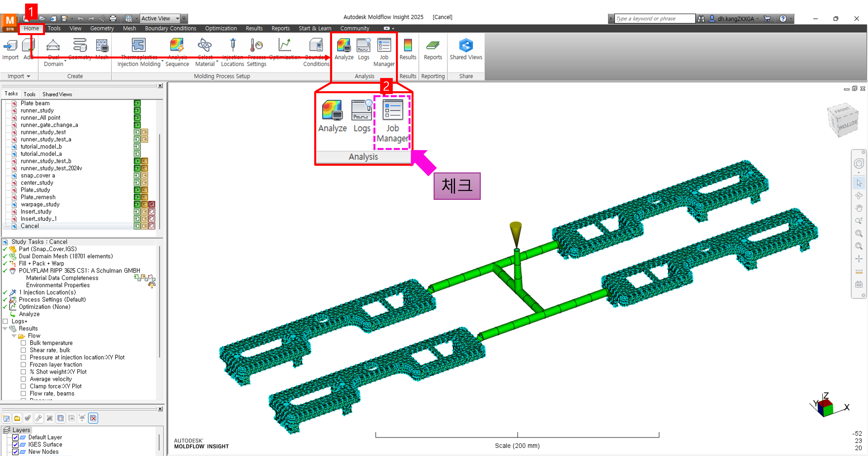Click the Center crosshair tool in navigation bar

[x=859, y=259]
